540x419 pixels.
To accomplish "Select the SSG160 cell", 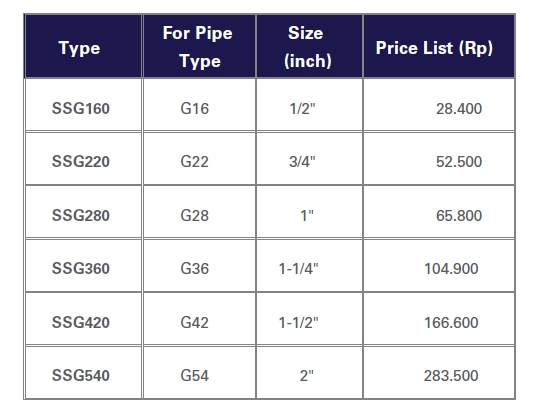I will 83,105.
